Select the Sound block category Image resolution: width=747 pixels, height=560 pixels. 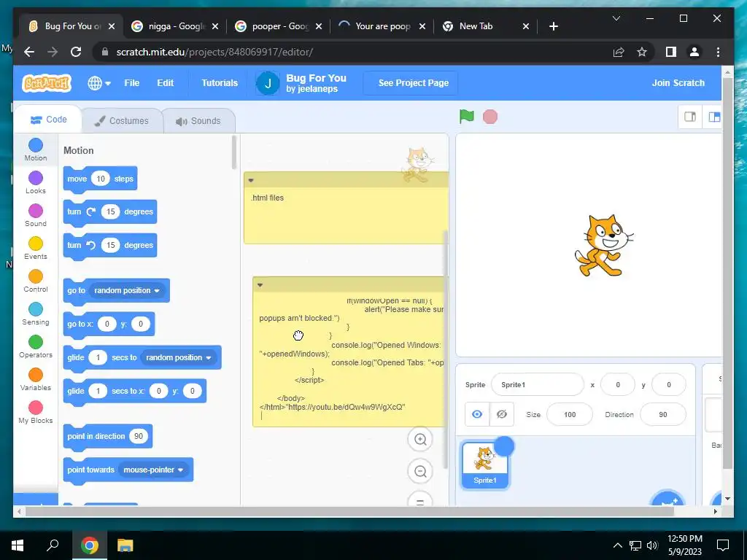36,215
